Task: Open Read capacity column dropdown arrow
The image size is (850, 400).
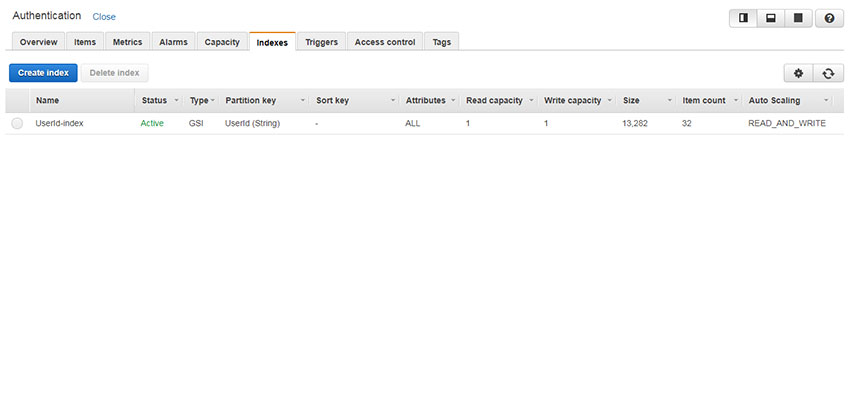Action: coord(531,100)
